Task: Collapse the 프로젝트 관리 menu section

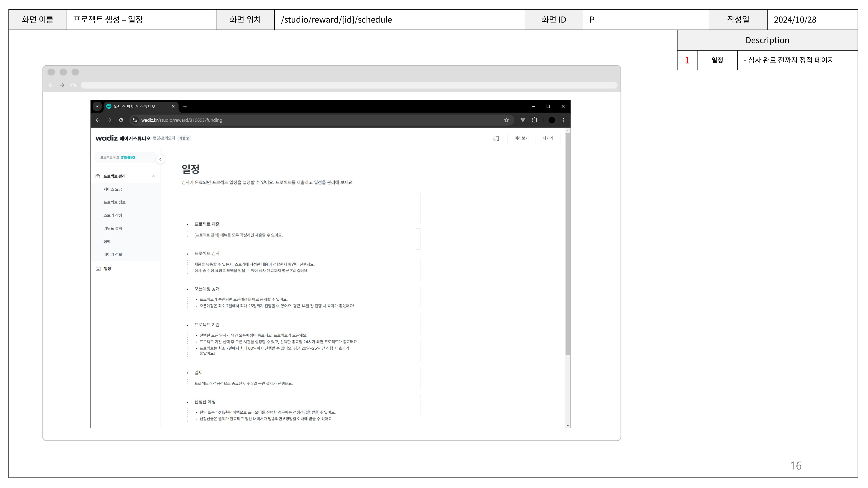Action: coord(153,176)
